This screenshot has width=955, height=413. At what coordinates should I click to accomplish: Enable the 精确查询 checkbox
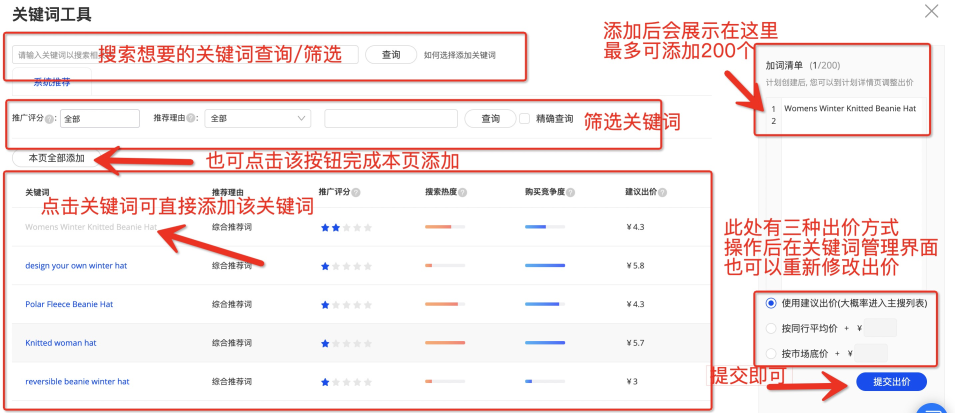point(525,118)
